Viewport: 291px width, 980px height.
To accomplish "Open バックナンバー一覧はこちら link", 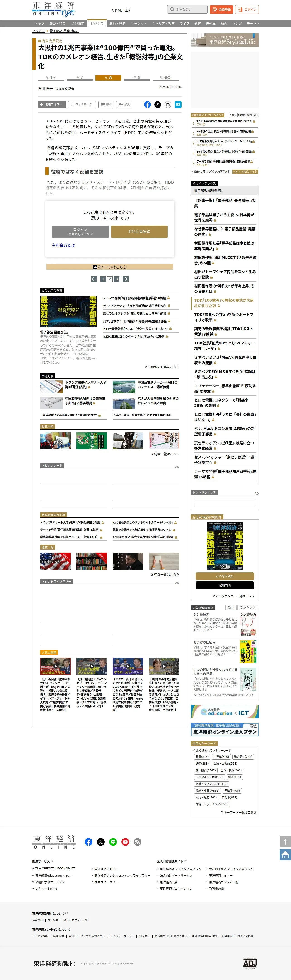I will click(x=233, y=596).
